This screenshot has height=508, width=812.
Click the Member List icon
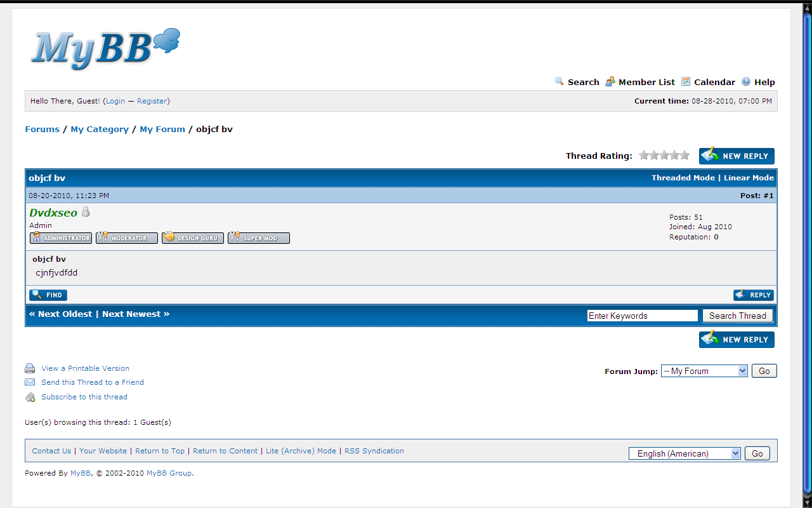pyautogui.click(x=610, y=81)
